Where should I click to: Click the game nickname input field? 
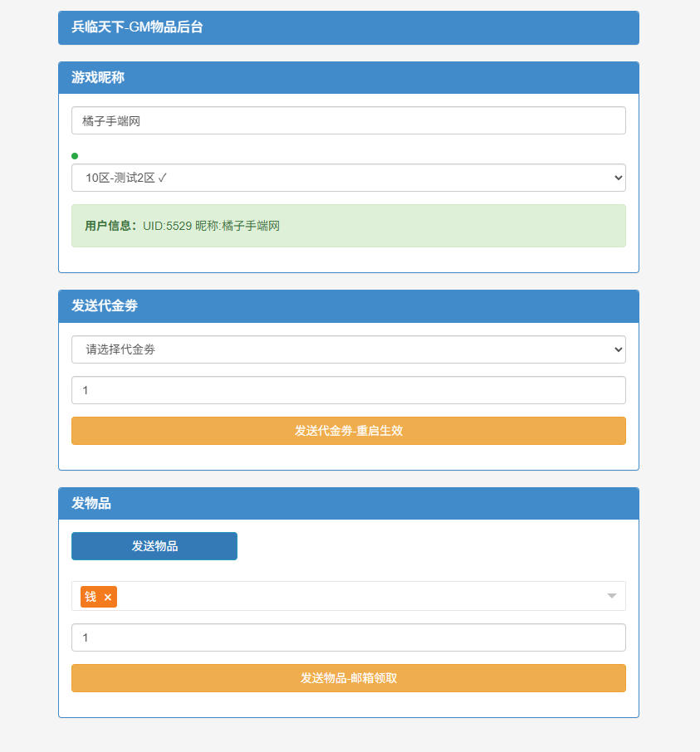[348, 120]
